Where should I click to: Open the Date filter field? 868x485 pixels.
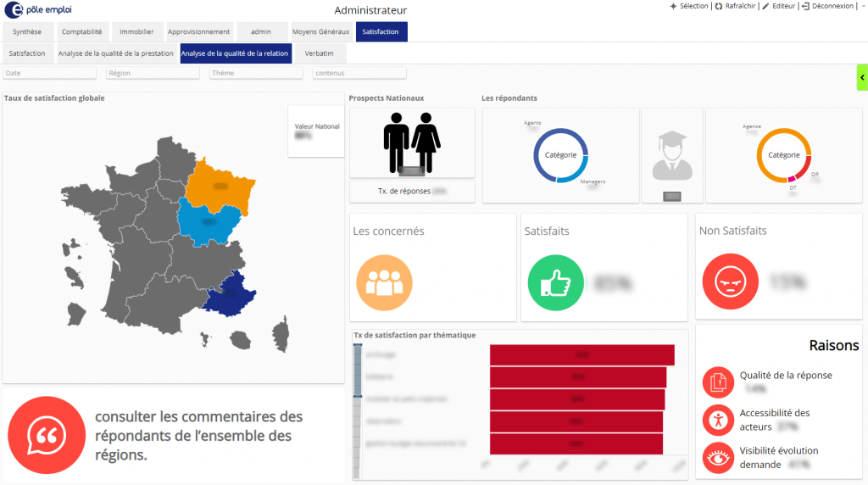point(49,73)
